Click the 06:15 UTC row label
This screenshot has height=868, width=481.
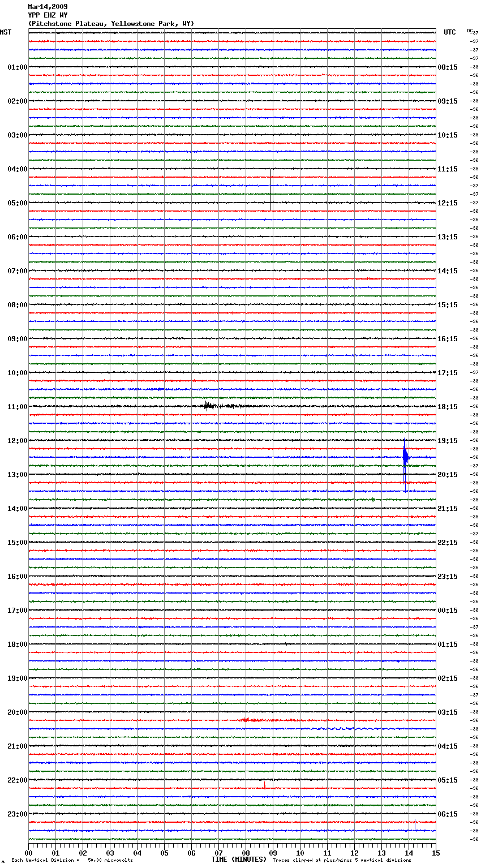tap(448, 814)
